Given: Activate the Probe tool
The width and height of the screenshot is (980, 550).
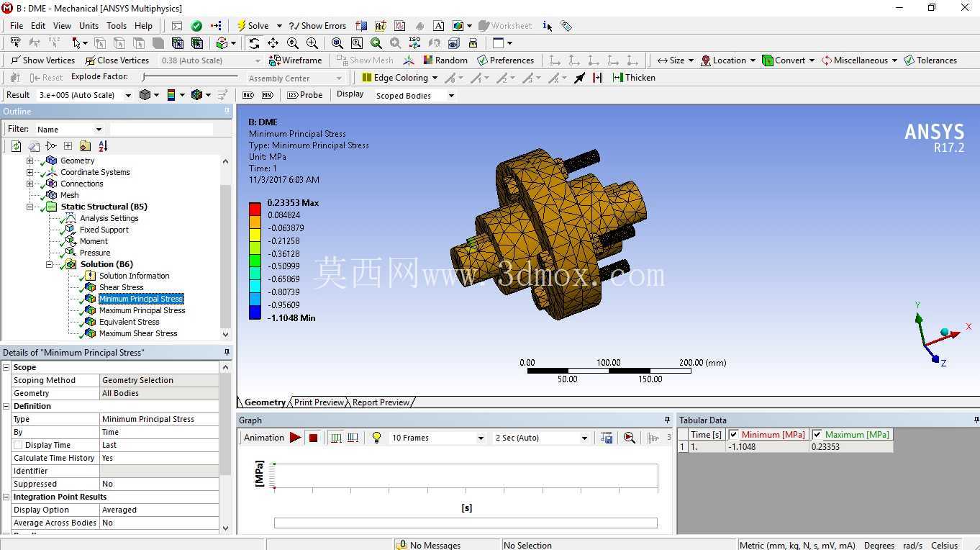Looking at the screenshot, I should click(x=304, y=95).
